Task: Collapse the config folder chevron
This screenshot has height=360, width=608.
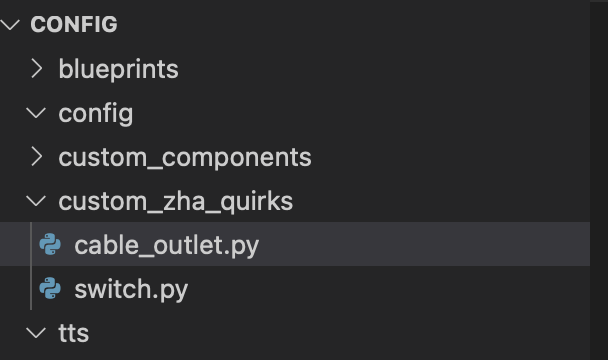Action: [x=36, y=113]
